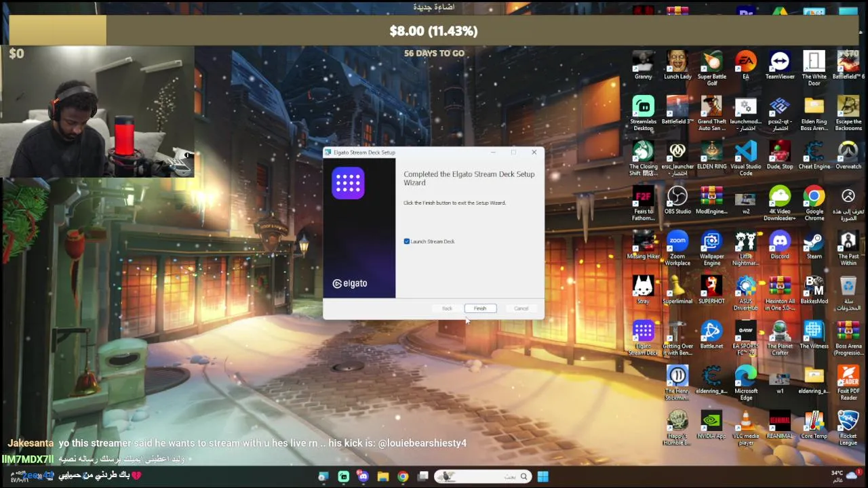Open The Henry Stickmin shortcut
This screenshot has height=488, width=868.
click(677, 382)
